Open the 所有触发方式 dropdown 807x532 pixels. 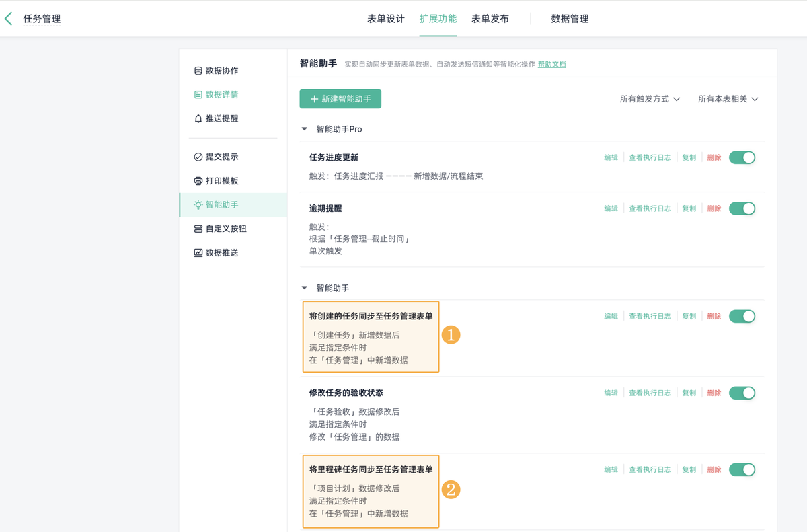point(650,98)
